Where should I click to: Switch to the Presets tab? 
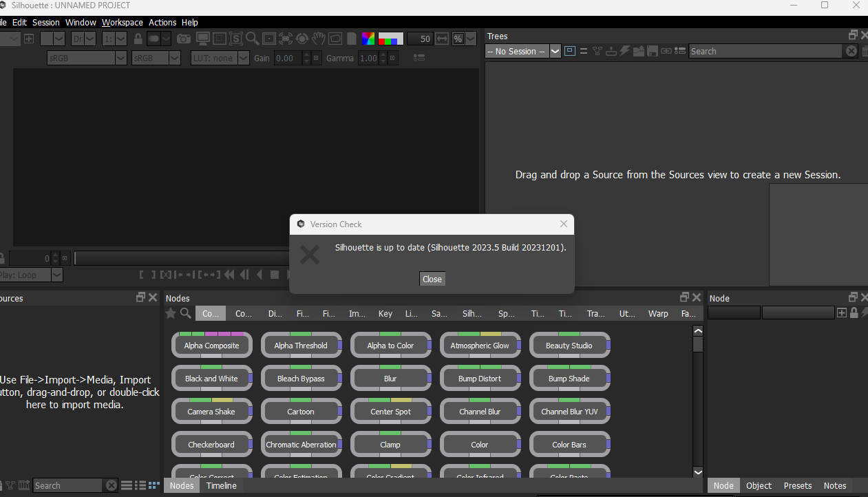(x=798, y=485)
